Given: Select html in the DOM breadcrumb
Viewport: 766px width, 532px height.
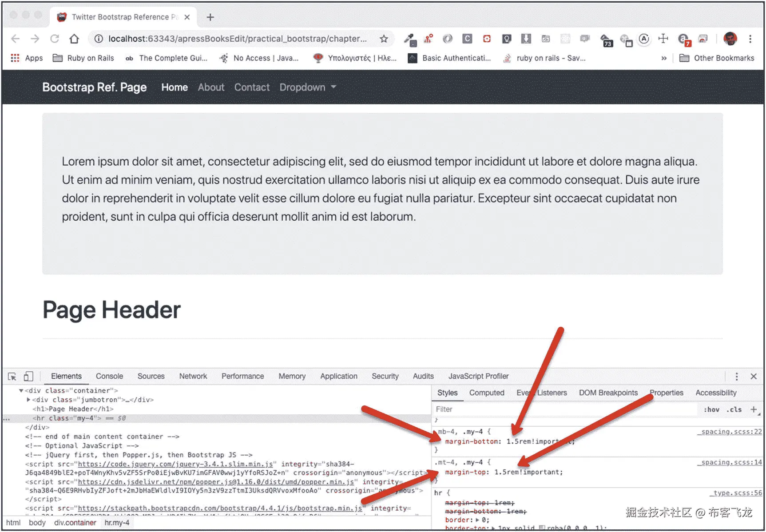Looking at the screenshot, I should [x=13, y=523].
